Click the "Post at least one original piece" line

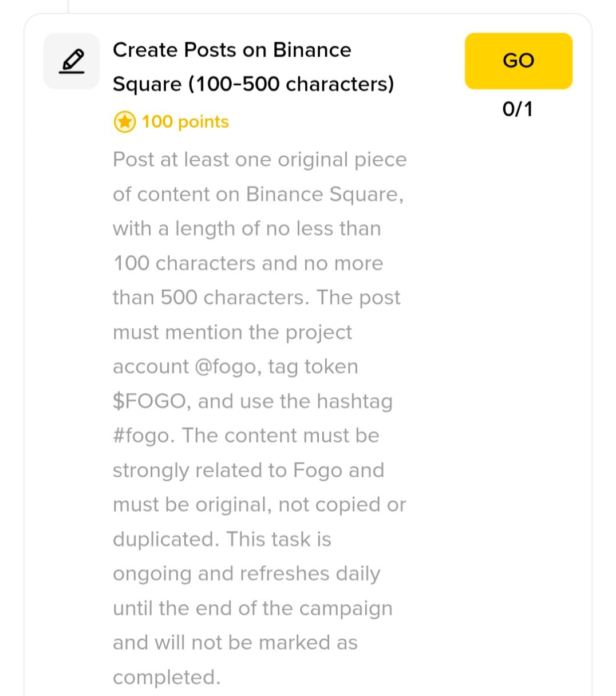pos(259,160)
